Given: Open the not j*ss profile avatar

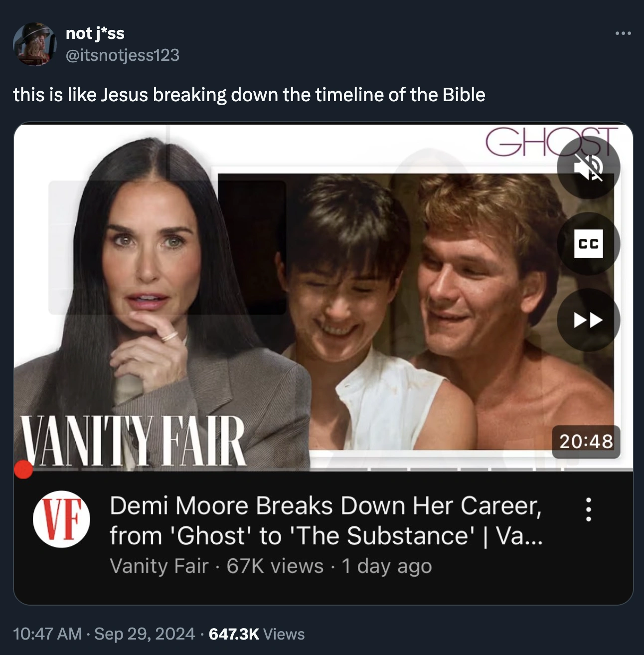Looking at the screenshot, I should click(35, 44).
